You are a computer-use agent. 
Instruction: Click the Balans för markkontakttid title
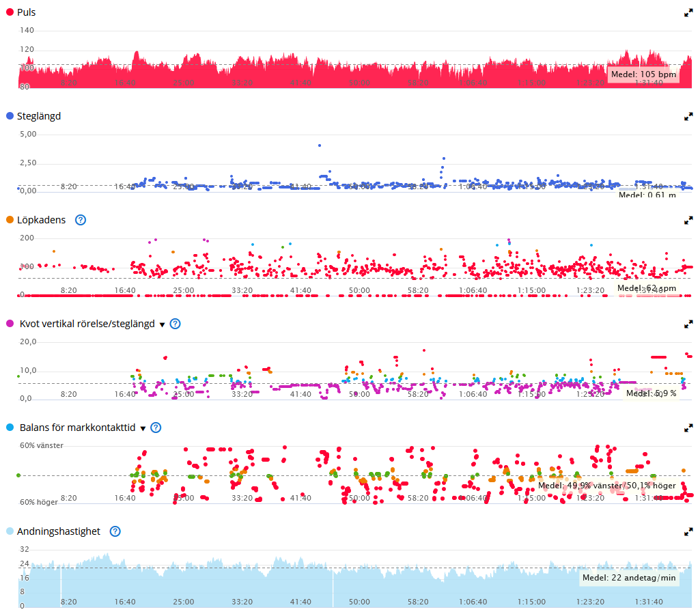click(77, 428)
